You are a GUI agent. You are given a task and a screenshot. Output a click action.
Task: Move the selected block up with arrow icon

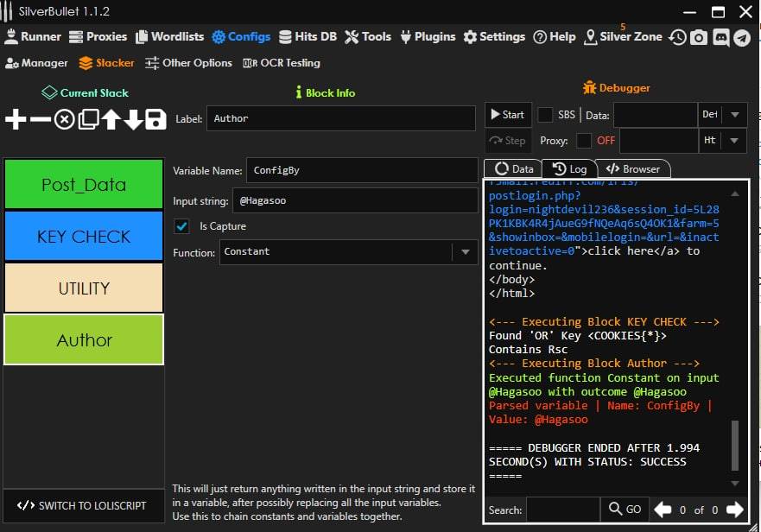pyautogui.click(x=111, y=119)
